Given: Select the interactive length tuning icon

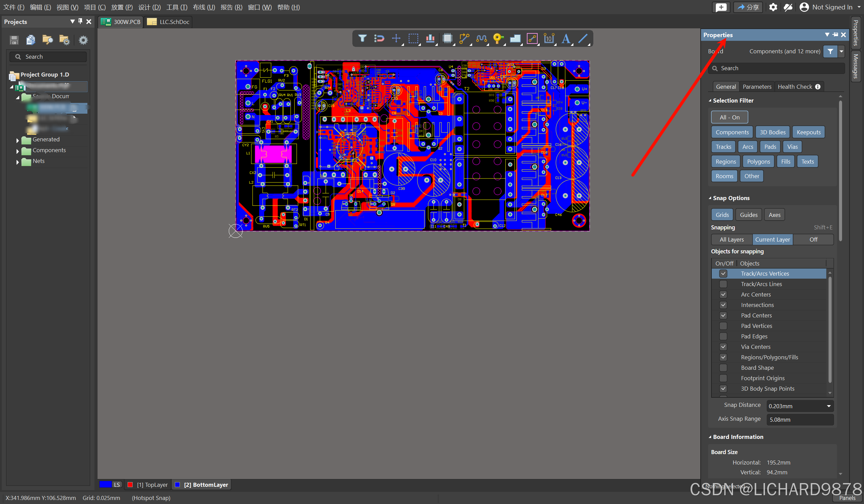Looking at the screenshot, I should (x=481, y=38).
